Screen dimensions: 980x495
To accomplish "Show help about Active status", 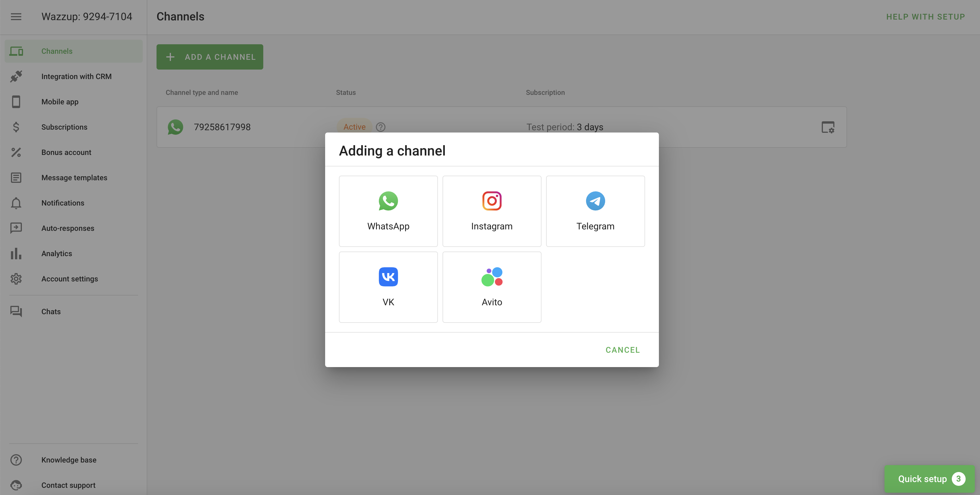I will [x=381, y=127].
